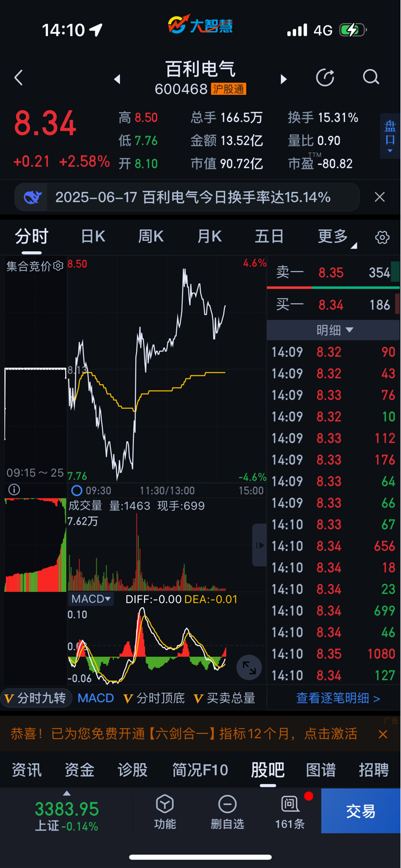
Task: Select the 14:10 8.35 1080 trade row
Action: 333,654
